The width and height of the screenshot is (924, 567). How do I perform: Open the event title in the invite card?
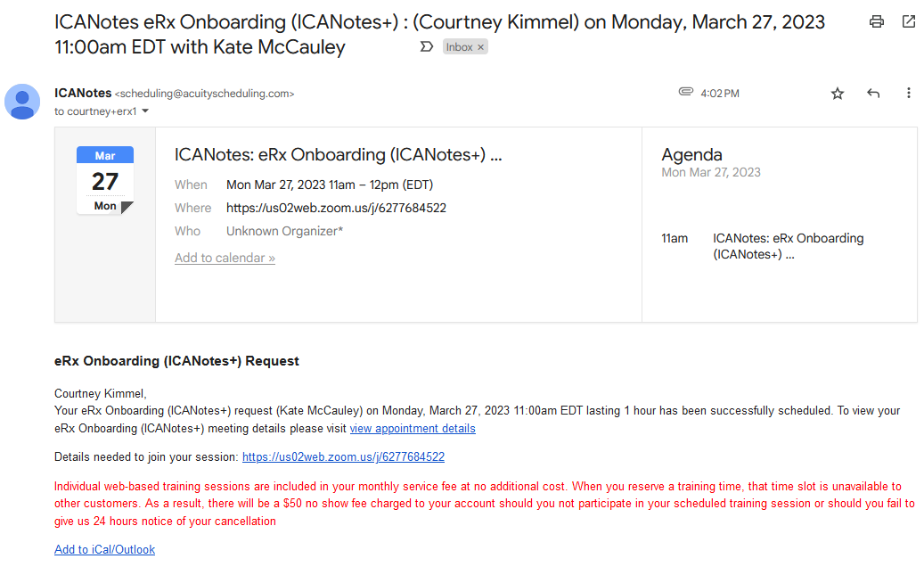[339, 155]
